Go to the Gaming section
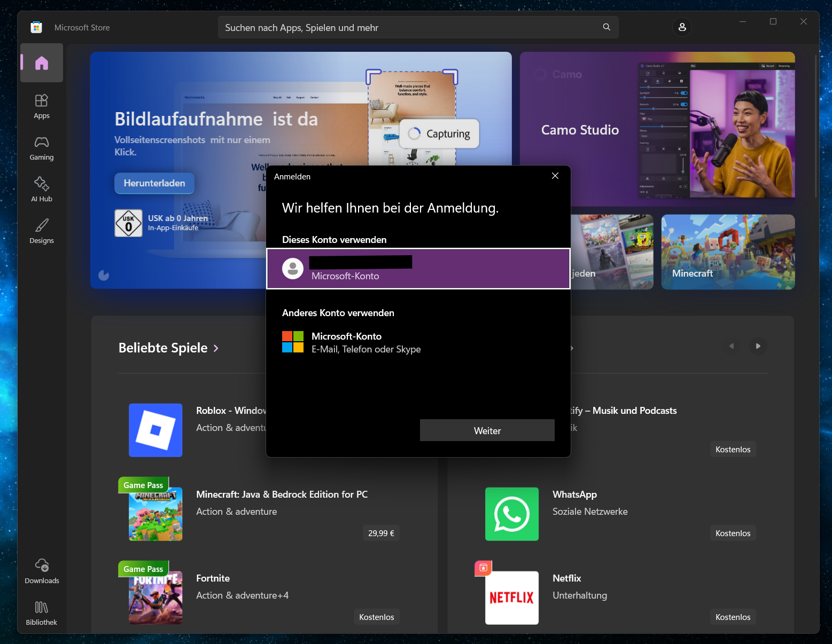This screenshot has height=644, width=832. coord(42,148)
